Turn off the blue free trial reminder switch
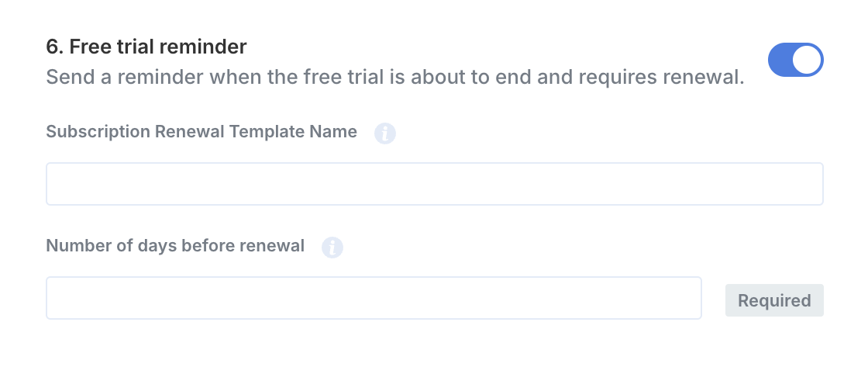868x381 pixels. pyautogui.click(x=795, y=61)
